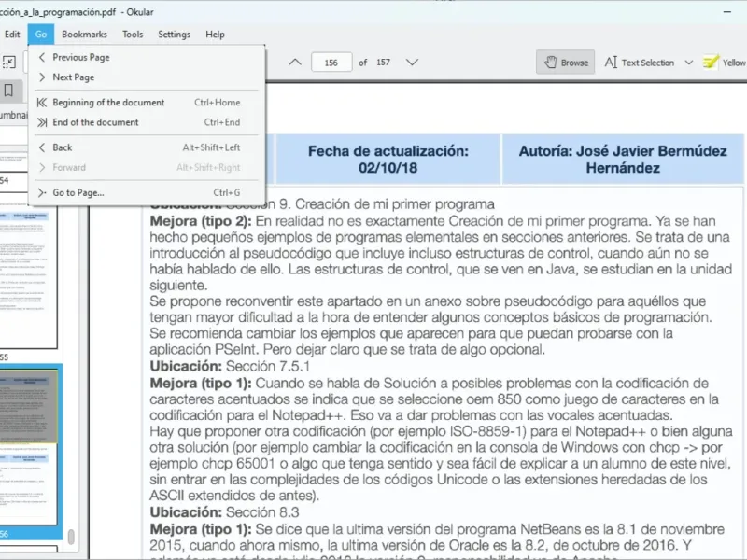Click the page total '157' label
Screen dimensions: 747x560
point(383,63)
